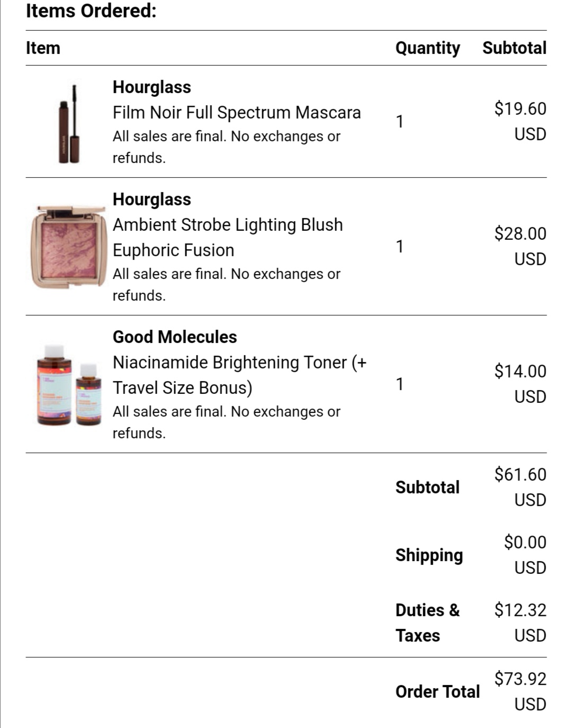Click the Ambient Strobe Lighting Blush image
Screen dimensions: 572x728
69,247
